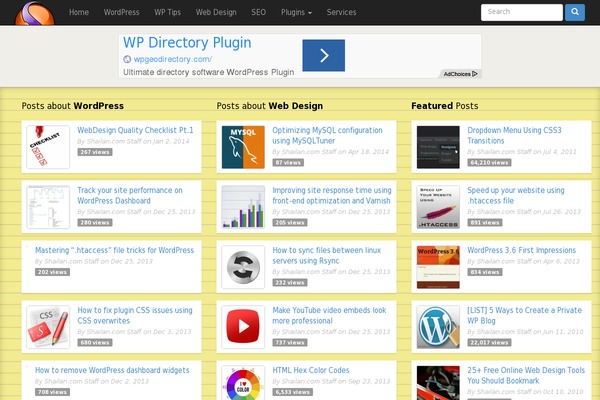Viewport: 600px width, 400px height.
Task: Open the color wheel thumbnail
Action: tap(243, 383)
